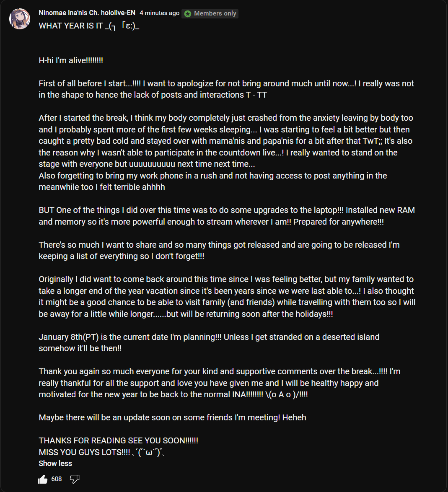Image resolution: width=448 pixels, height=492 pixels.
Task: Click the 'Maybe there will be an update' sentence
Action: coord(172,418)
